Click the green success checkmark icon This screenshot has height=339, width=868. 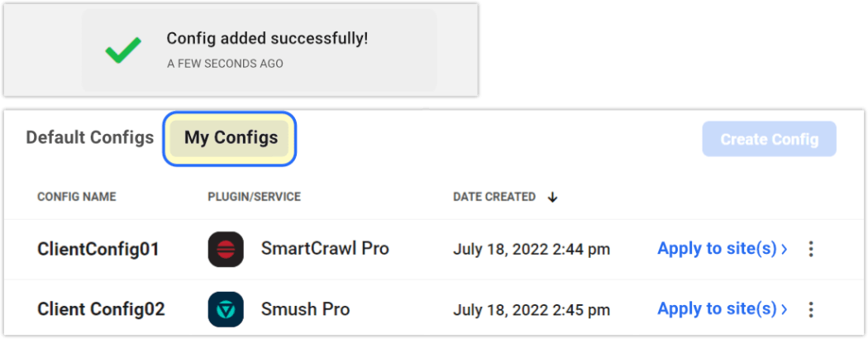coord(124,51)
